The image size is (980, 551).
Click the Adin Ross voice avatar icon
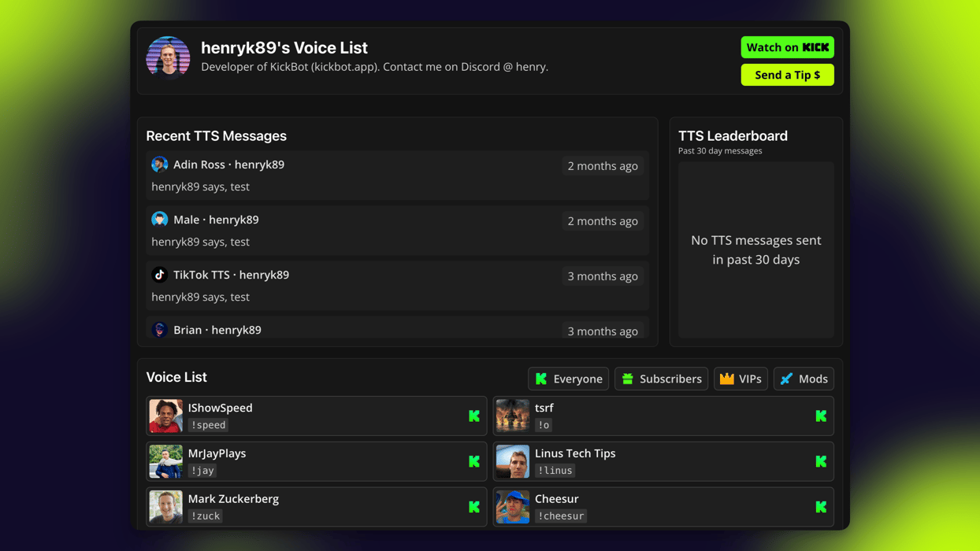pyautogui.click(x=159, y=165)
